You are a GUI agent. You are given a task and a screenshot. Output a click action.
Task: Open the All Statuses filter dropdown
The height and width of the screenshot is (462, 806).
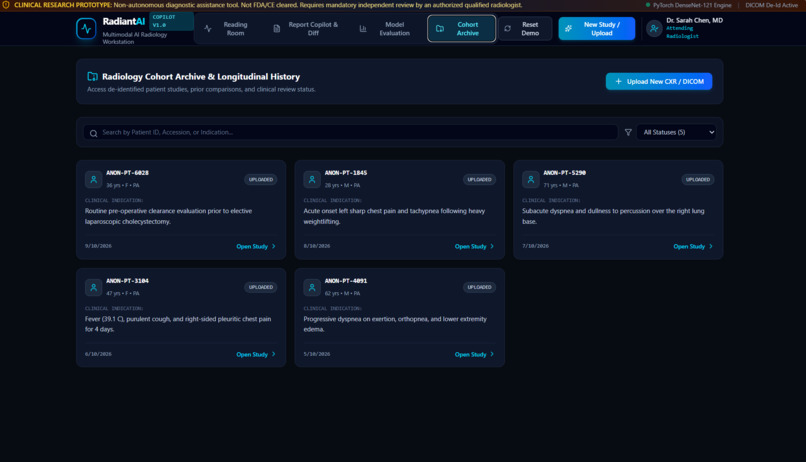(x=676, y=132)
